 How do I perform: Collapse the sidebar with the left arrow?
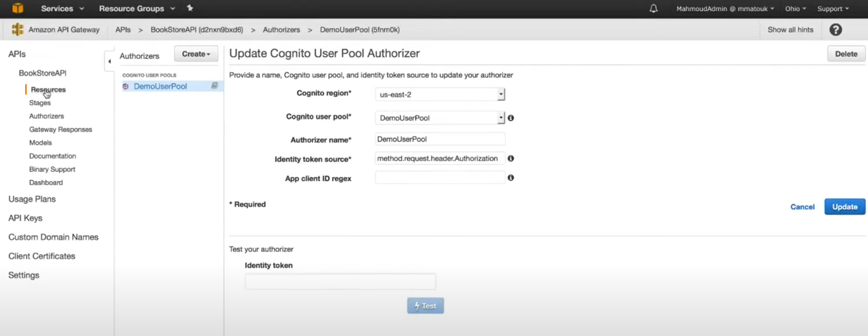click(109, 61)
